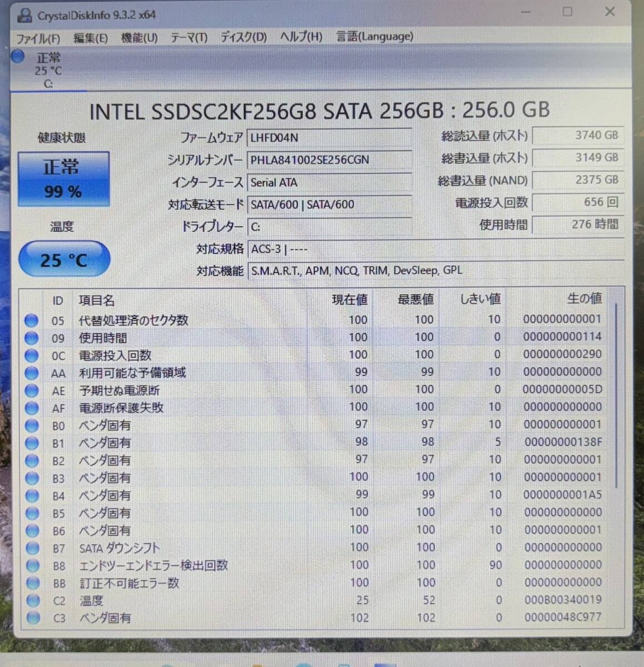Viewport: 644px width, 667px height.
Task: Click status orb of row B7 SATA ダウンシフト
Action: [33, 548]
